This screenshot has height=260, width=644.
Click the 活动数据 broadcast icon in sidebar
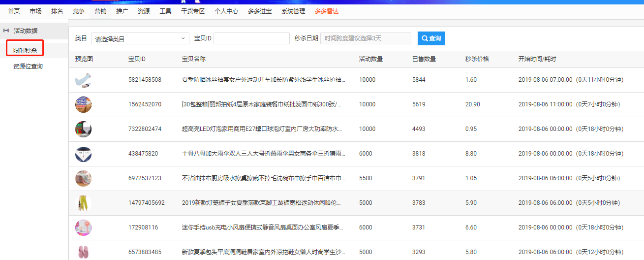tap(6, 31)
